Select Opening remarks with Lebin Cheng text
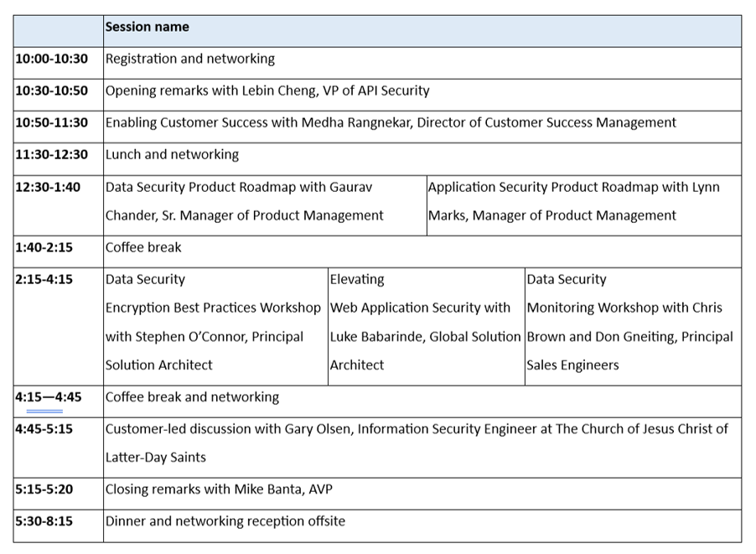This screenshot has height=554, width=756. 267,91
